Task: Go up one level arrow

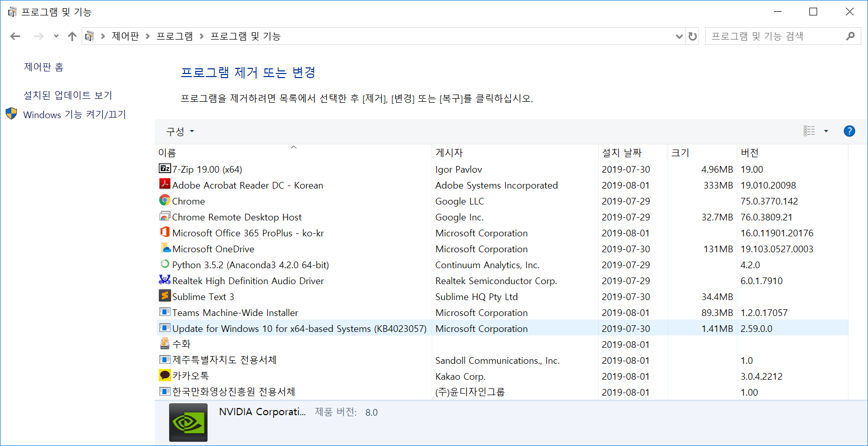Action: 72,36
